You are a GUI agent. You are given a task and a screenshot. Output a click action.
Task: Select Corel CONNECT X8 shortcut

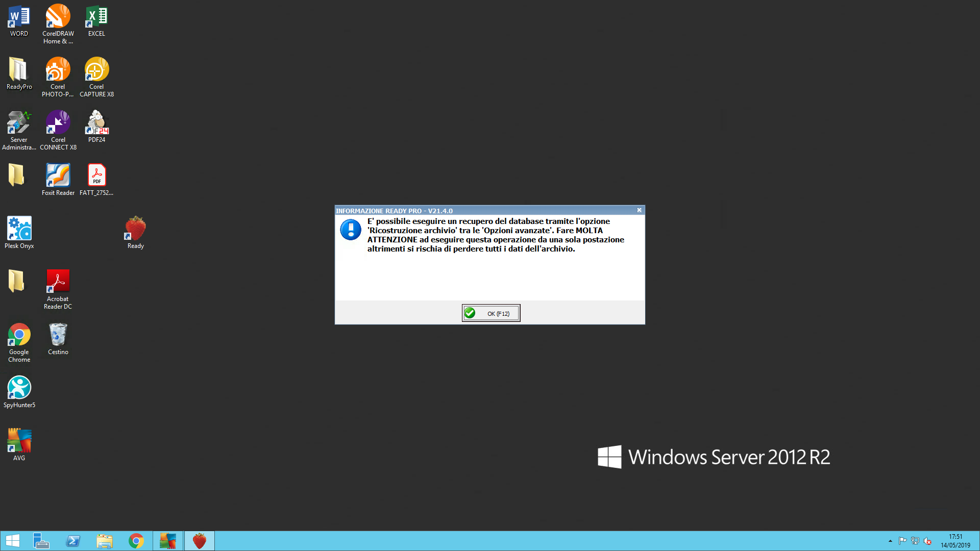click(58, 131)
